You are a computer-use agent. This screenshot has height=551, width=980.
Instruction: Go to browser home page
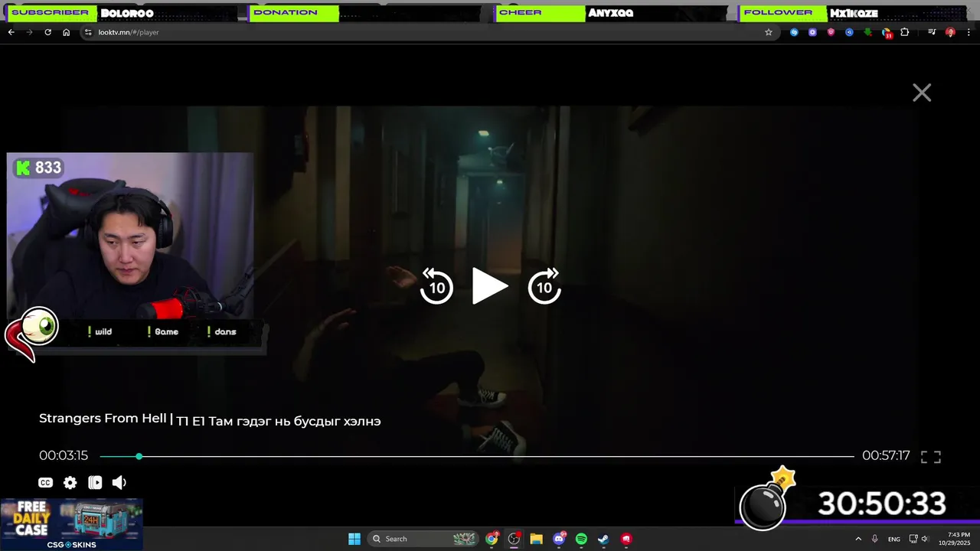click(x=66, y=32)
